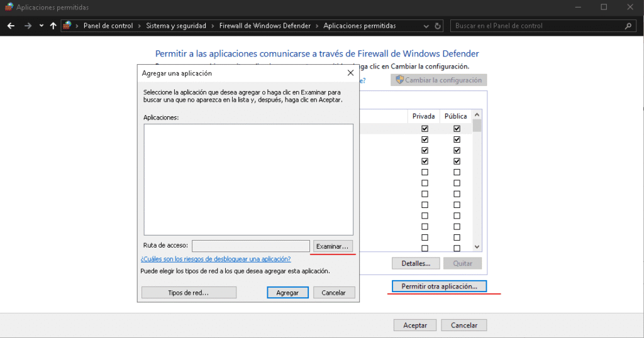Open risks of unblocking application link
644x338 pixels.
[x=216, y=259]
